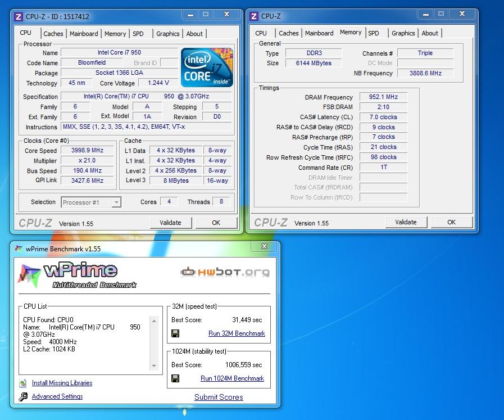Click Validate in the left CPU-Z window
The image size is (504, 420).
171,223
